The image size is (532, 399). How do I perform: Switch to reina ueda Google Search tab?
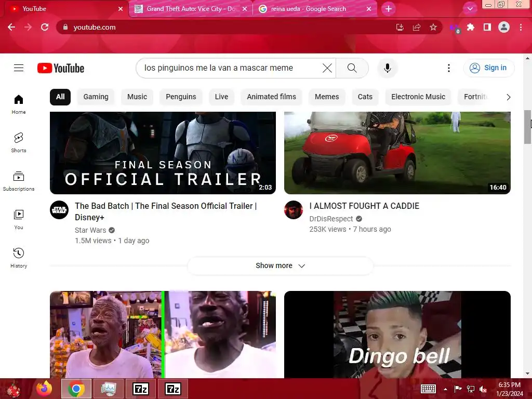point(314,9)
